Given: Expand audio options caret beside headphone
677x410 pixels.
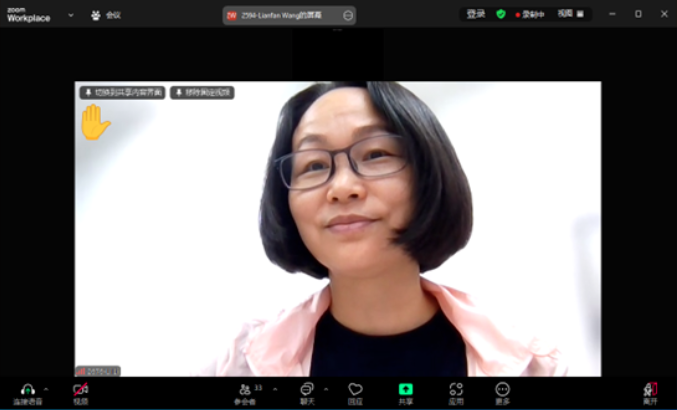Looking at the screenshot, I should tap(46, 388).
